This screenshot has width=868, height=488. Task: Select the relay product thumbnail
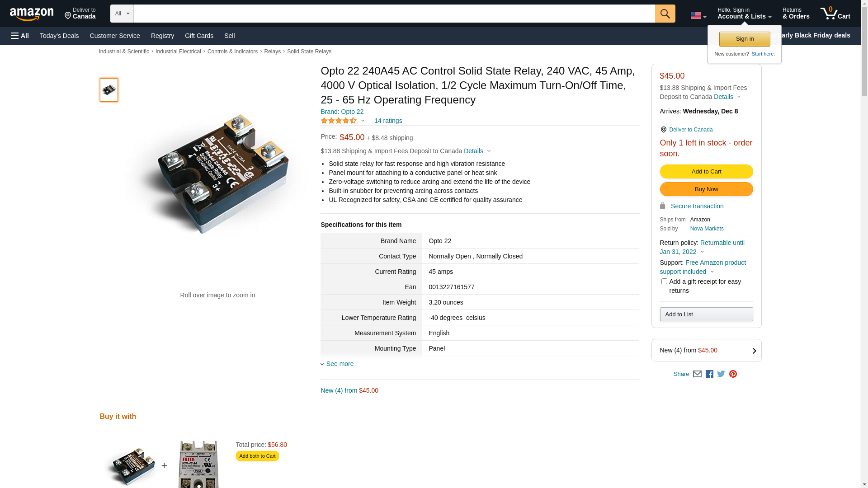coord(109,90)
